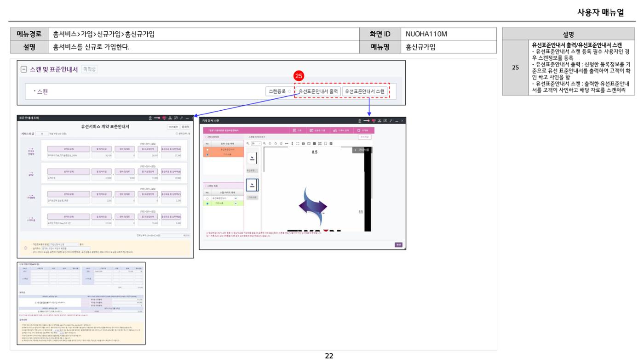Click the first person icon in 표준안내서 title bar

click(x=150, y=118)
